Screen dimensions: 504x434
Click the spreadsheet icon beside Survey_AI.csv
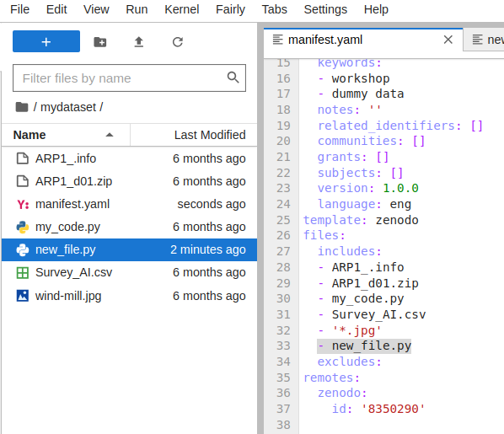pos(23,272)
